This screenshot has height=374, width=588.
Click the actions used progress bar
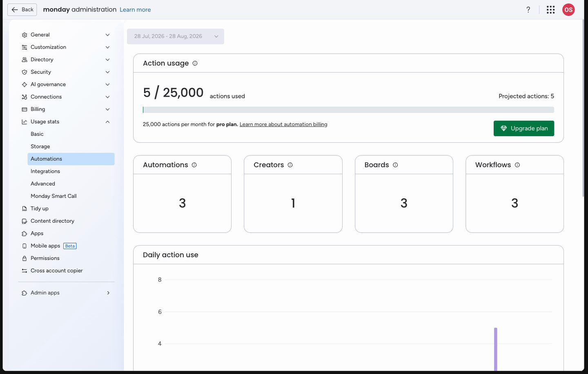point(348,110)
